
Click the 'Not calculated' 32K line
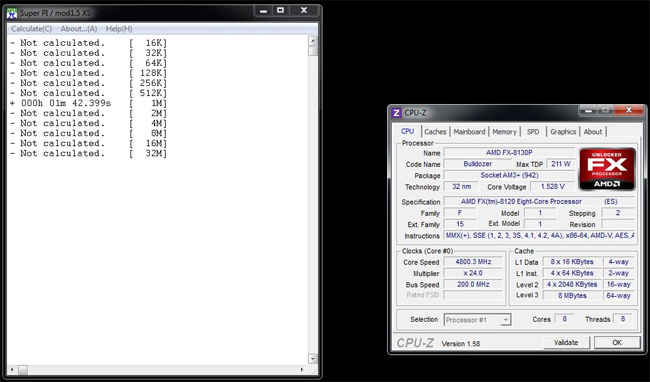88,53
